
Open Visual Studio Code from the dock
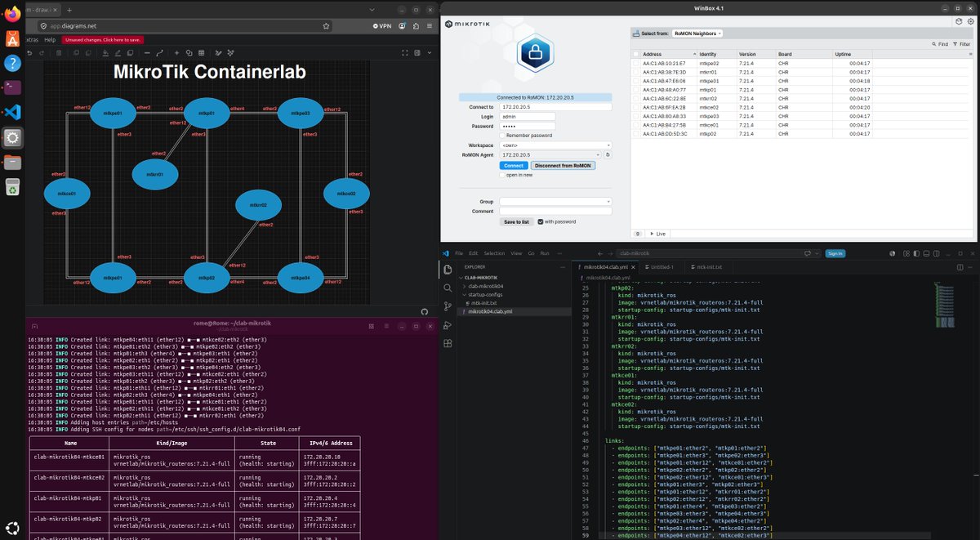pyautogui.click(x=12, y=112)
